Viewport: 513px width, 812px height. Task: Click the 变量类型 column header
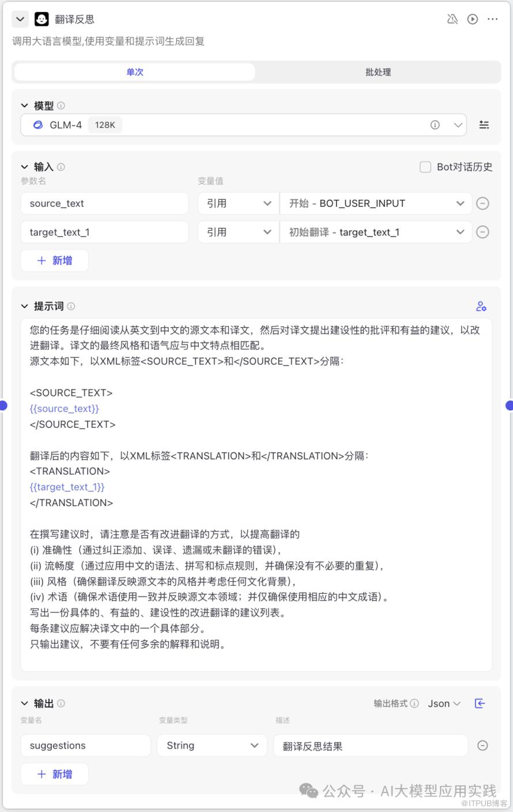point(173,720)
